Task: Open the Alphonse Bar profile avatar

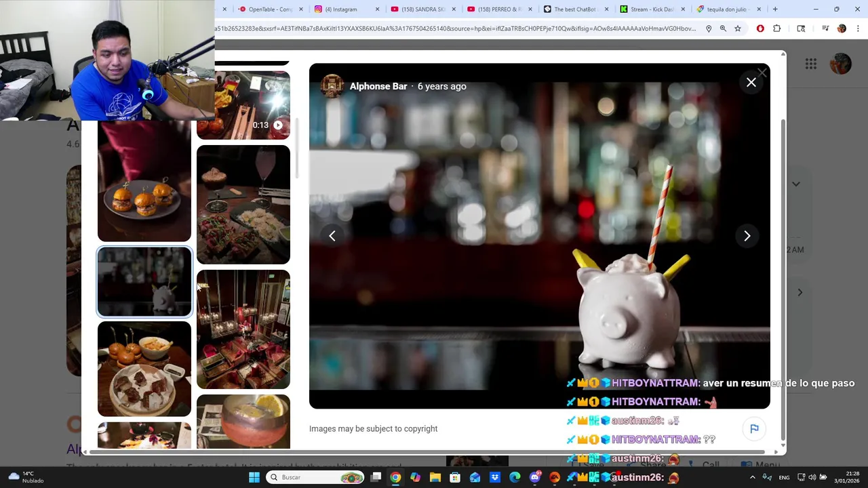Action: [332, 86]
